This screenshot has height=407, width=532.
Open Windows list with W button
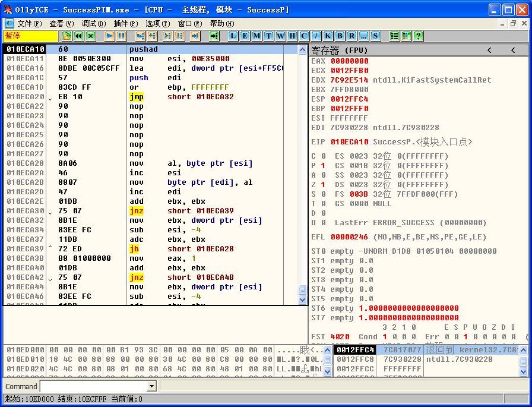click(x=280, y=36)
